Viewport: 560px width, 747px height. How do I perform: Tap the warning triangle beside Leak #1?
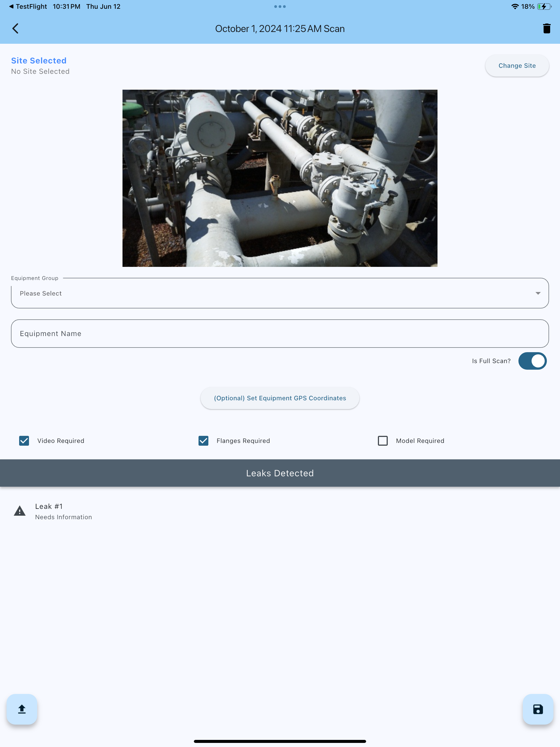(20, 511)
